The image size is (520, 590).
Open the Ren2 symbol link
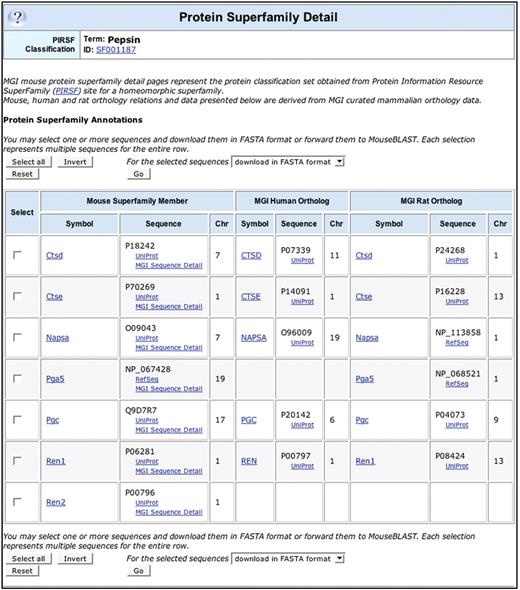56,502
